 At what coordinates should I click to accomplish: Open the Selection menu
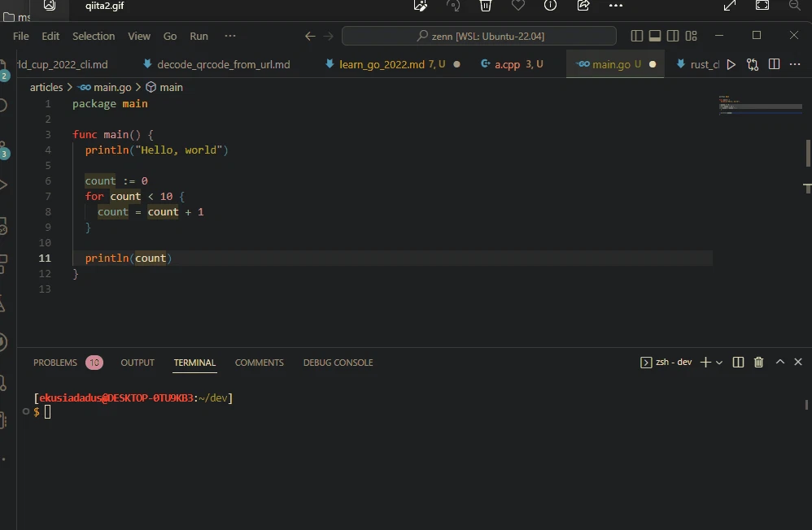94,37
